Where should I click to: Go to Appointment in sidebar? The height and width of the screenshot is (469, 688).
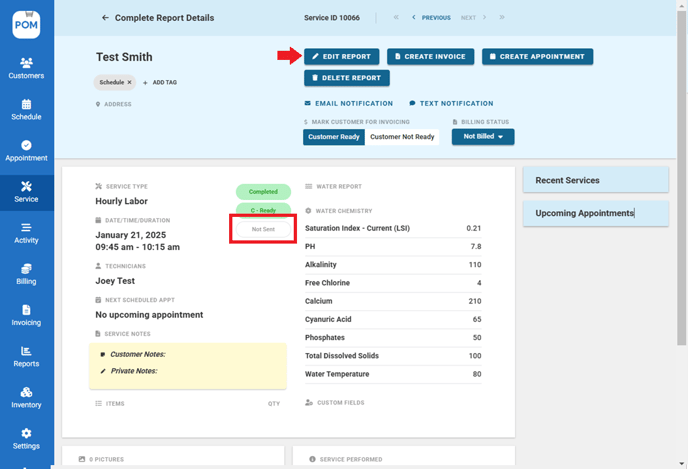(x=26, y=150)
